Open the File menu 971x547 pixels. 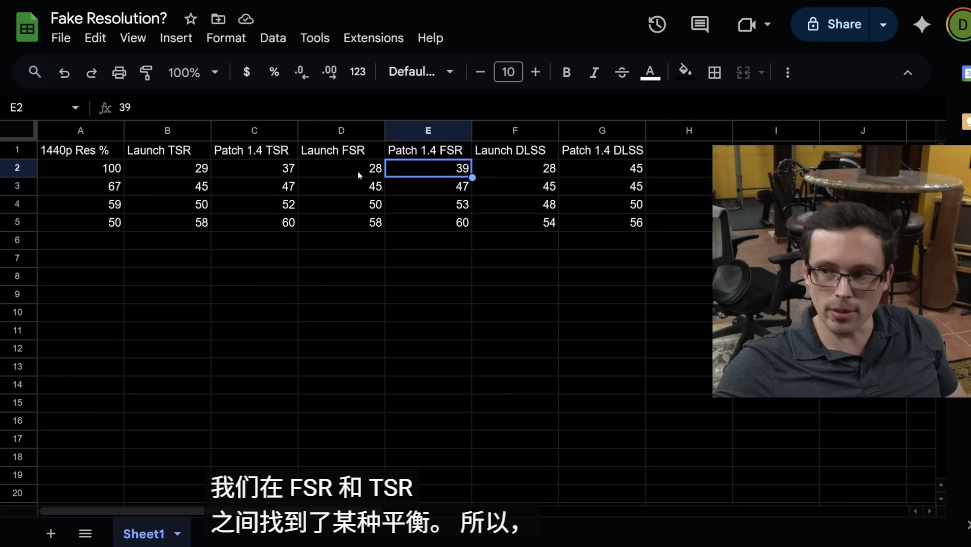[x=61, y=38]
